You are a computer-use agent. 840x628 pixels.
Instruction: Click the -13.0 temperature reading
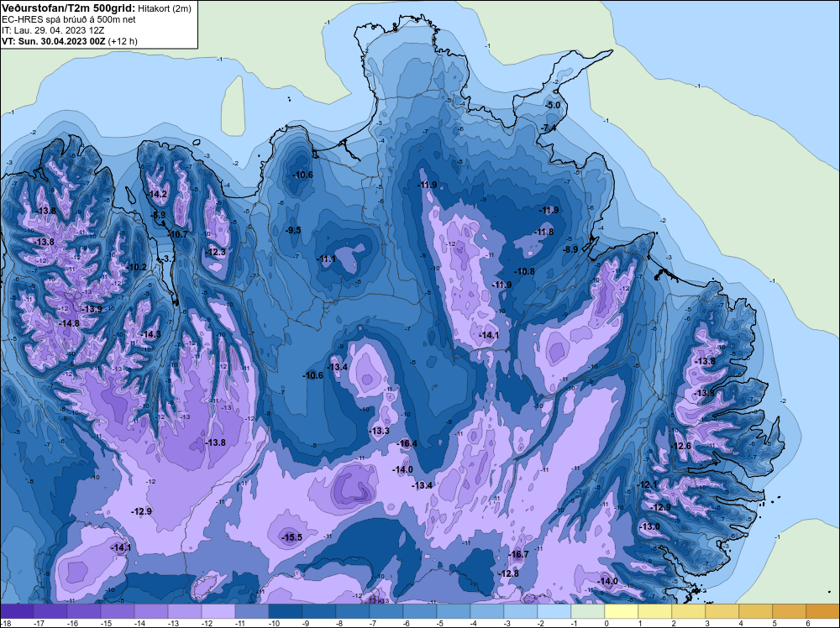(650, 526)
